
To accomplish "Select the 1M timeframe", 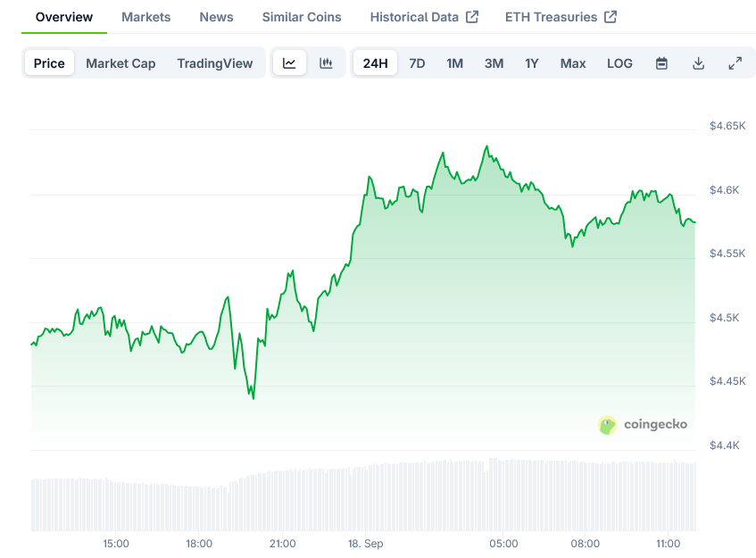I will coord(455,62).
